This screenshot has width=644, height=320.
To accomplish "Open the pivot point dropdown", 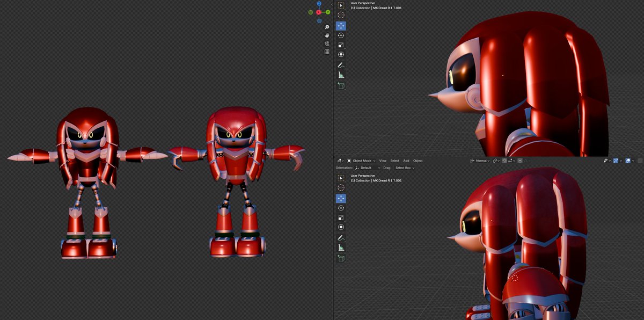I will (496, 161).
